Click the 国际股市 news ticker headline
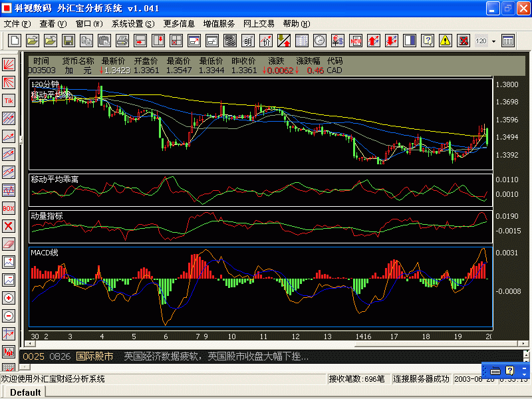The image size is (532, 399). point(94,356)
